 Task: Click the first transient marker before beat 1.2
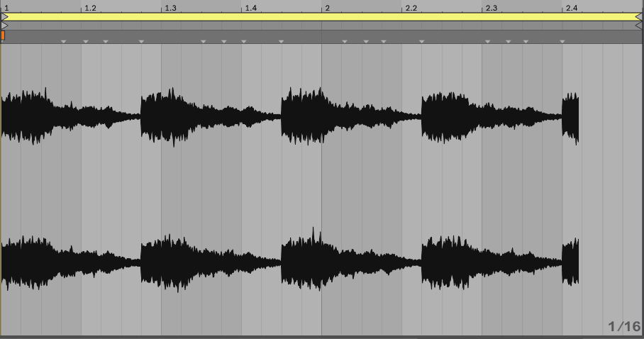point(64,42)
